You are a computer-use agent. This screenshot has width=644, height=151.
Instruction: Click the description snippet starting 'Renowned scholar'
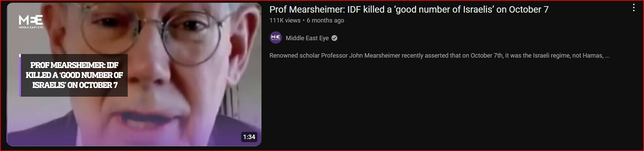coord(439,56)
